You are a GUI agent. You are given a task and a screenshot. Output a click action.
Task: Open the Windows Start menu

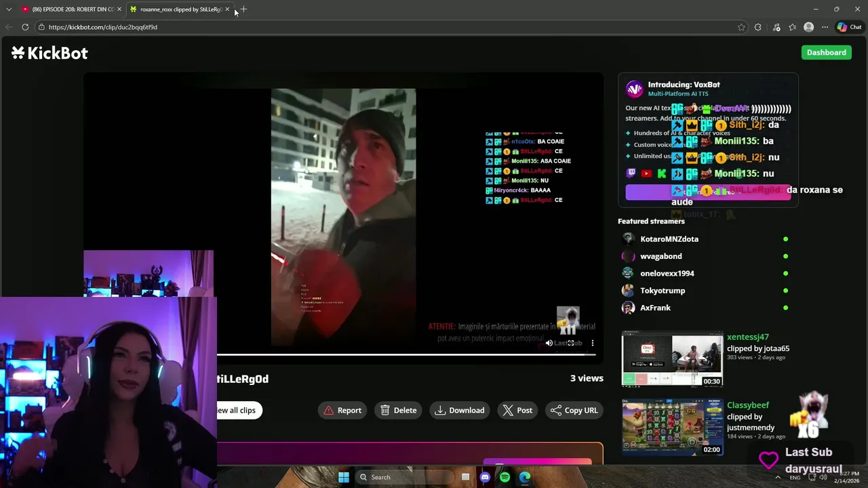tap(344, 477)
